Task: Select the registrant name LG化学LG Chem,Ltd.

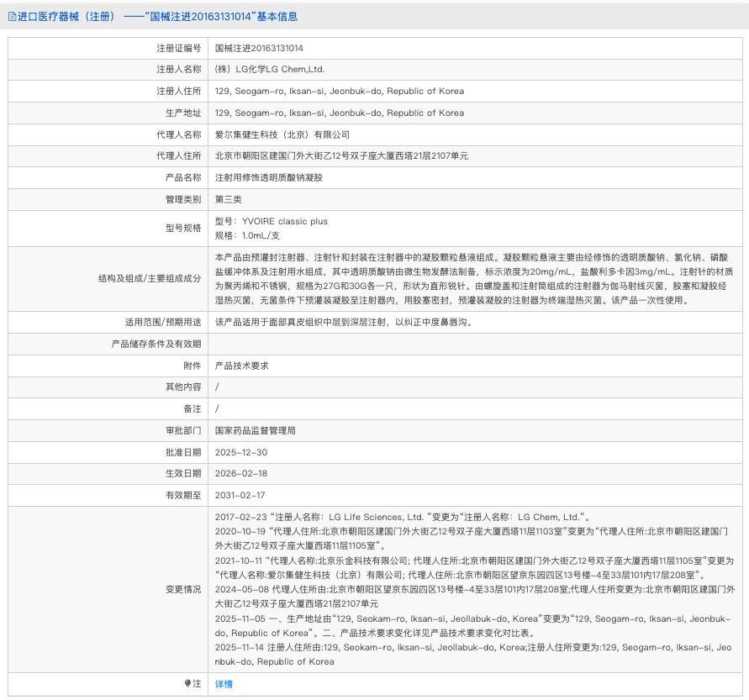Action: click(x=269, y=70)
